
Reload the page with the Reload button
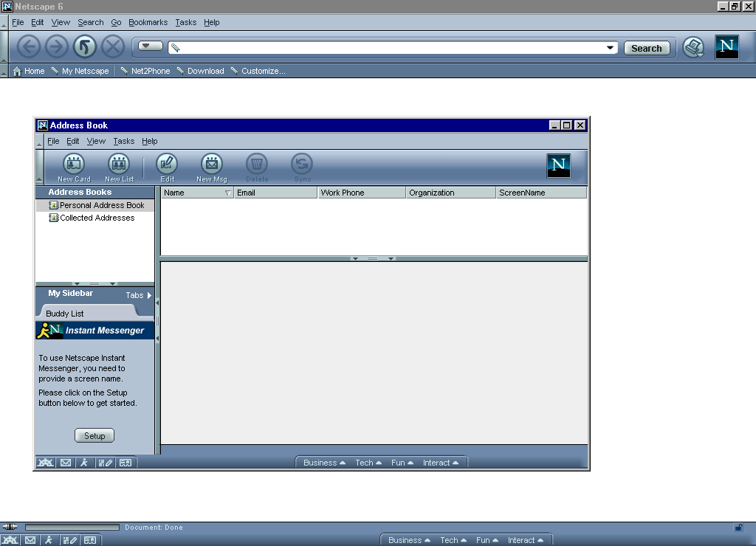pyautogui.click(x=85, y=47)
